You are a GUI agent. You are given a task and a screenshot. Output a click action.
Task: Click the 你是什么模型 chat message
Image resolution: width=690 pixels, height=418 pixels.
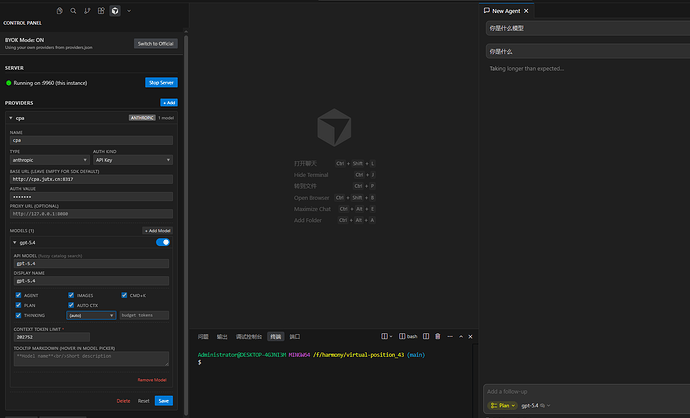(588, 28)
